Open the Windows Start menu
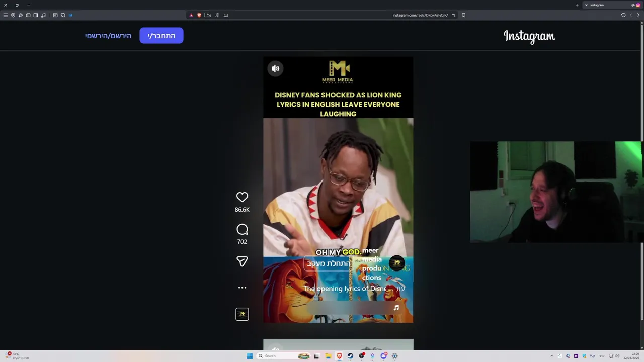This screenshot has width=644, height=362. (250, 356)
